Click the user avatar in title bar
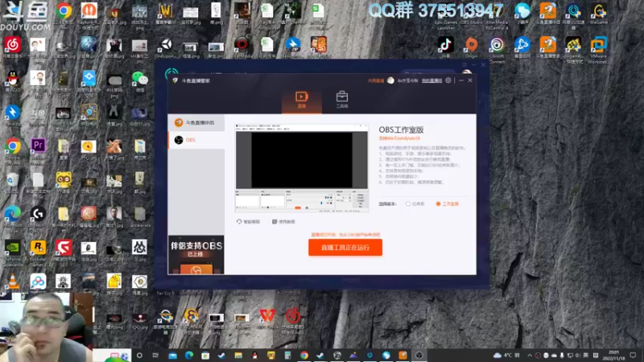This screenshot has width=644, height=362. (390, 80)
